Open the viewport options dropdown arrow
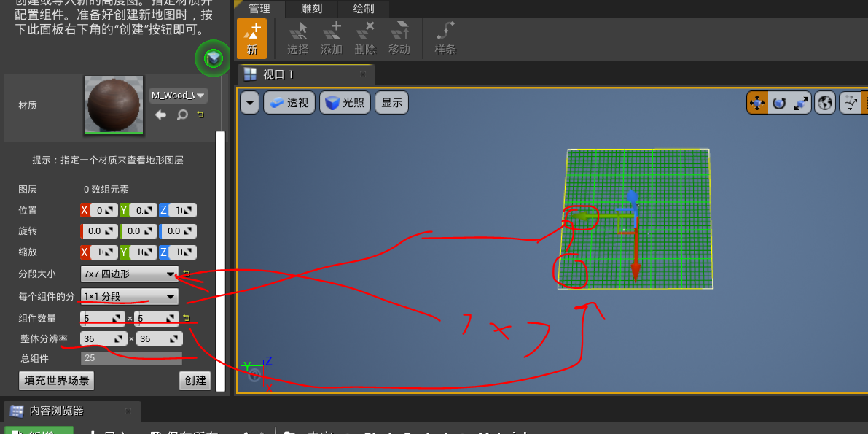The height and width of the screenshot is (434, 868). 250,103
